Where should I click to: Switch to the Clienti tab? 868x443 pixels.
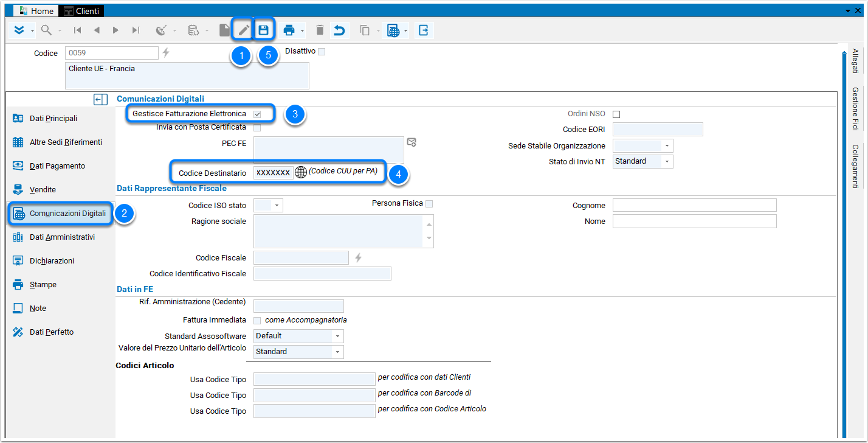click(x=81, y=11)
